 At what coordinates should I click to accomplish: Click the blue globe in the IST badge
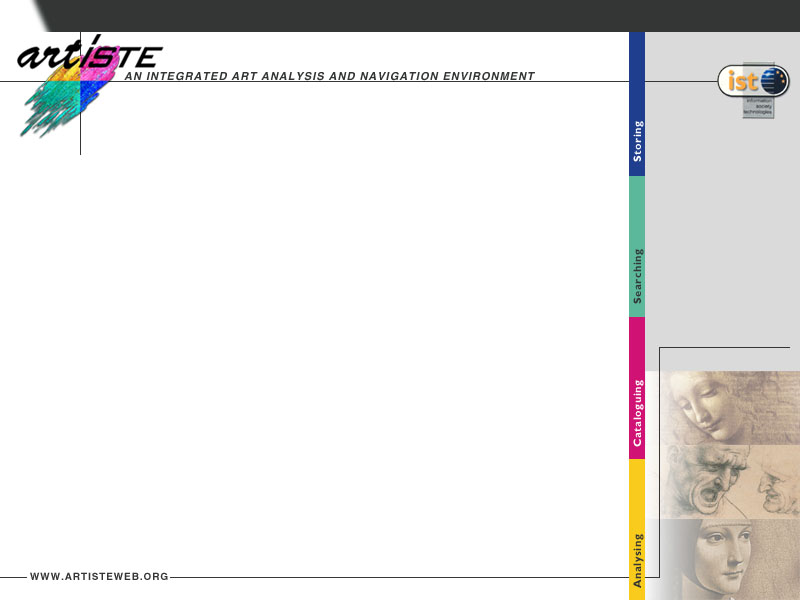[x=773, y=81]
